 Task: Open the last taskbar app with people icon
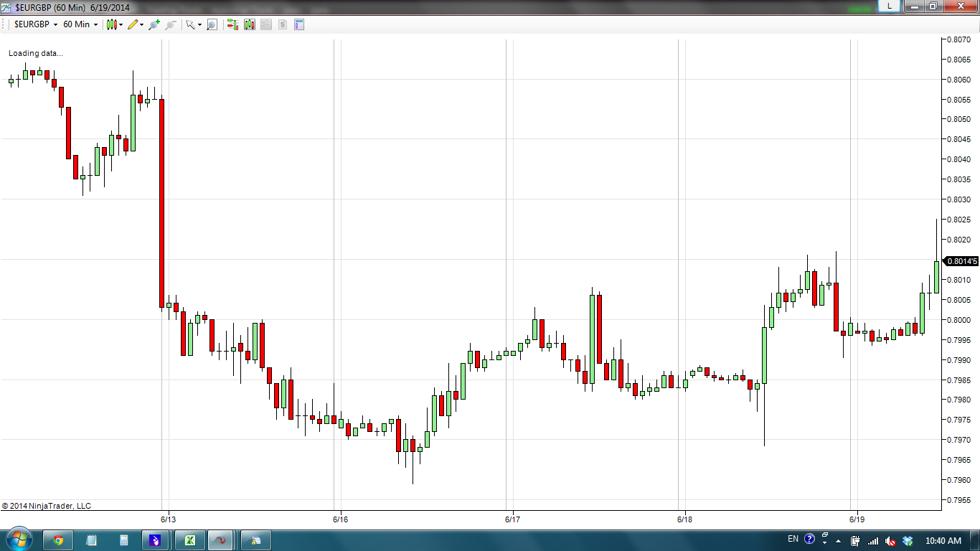point(256,540)
